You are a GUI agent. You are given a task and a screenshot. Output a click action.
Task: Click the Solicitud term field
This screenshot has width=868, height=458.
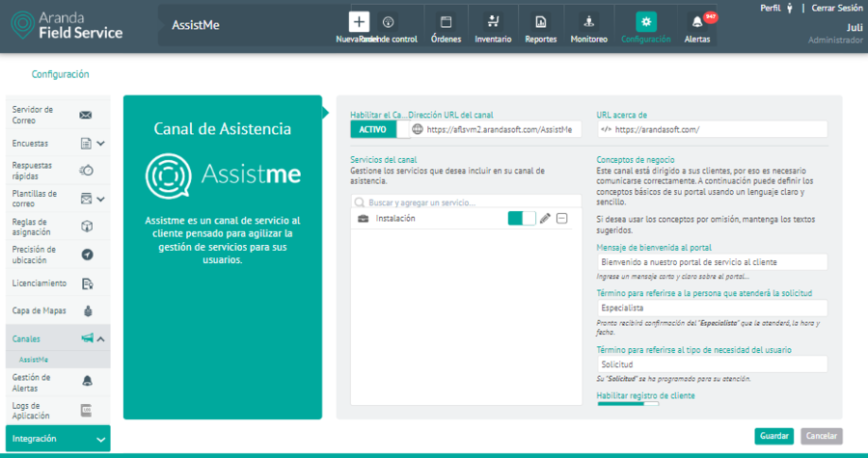(713, 364)
